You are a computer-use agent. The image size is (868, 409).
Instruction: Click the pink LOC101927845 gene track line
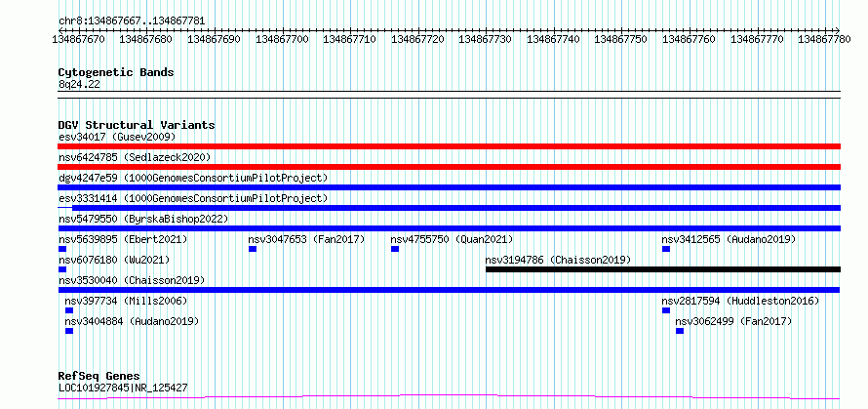tap(449, 396)
